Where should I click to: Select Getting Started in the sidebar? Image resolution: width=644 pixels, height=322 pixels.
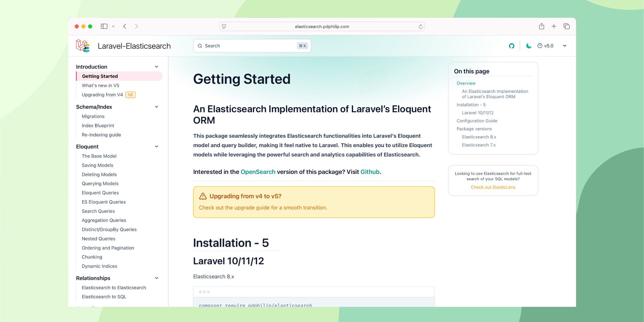(100, 76)
